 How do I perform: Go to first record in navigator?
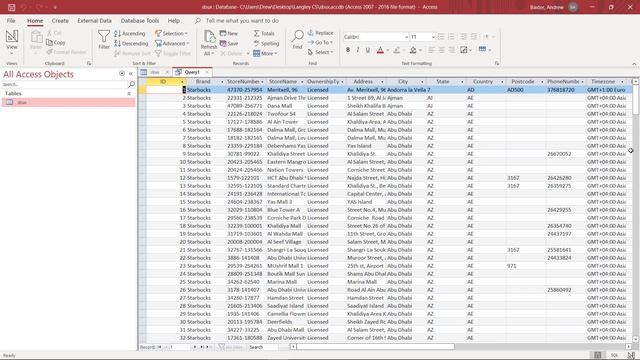[160, 347]
